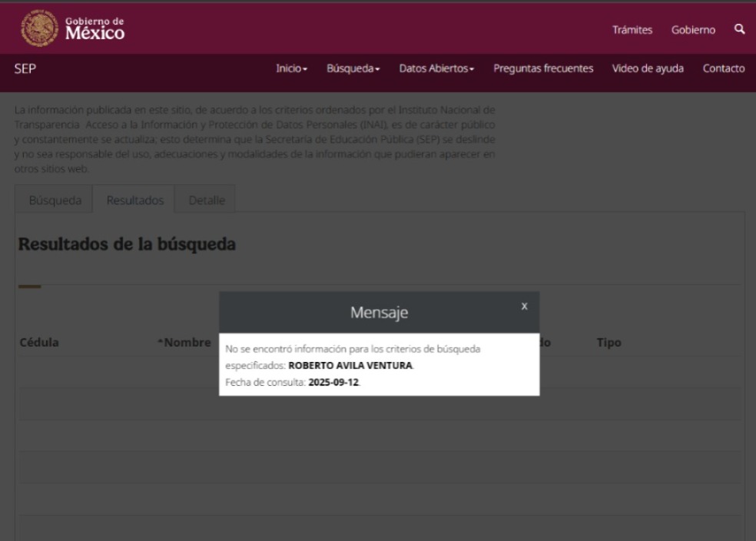Click the Nombre column header
This screenshot has height=541, width=756.
(184, 343)
